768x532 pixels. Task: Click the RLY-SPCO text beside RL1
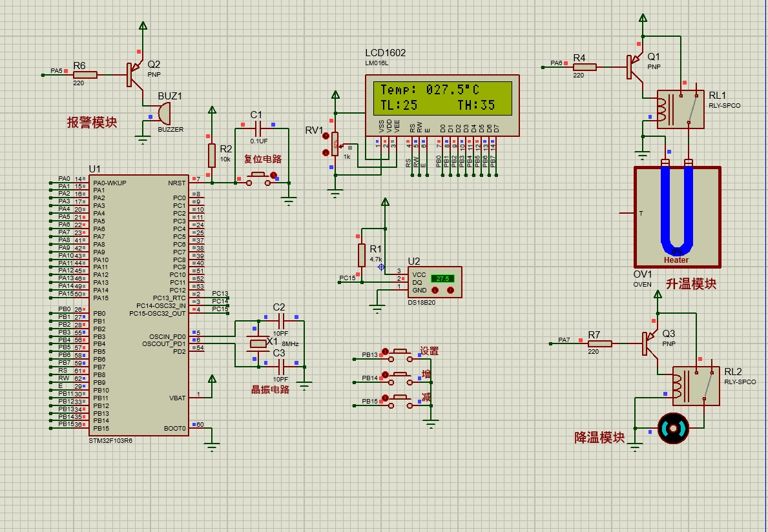coord(725,106)
